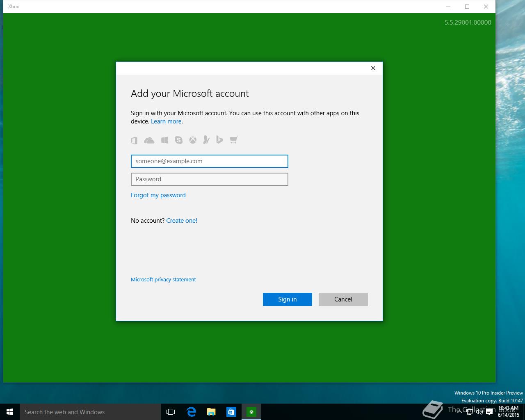
Task: Maximize the Xbox window
Action: [x=467, y=7]
